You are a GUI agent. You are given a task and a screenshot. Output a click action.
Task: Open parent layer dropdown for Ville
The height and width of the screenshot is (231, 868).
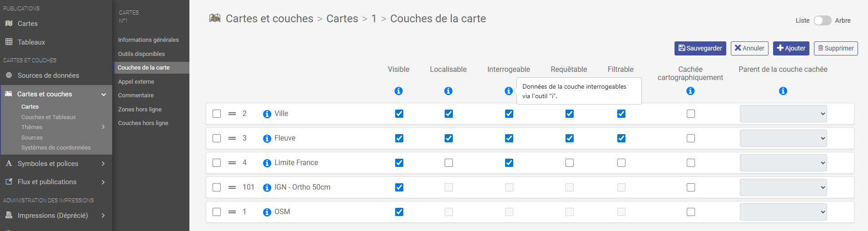pos(783,114)
